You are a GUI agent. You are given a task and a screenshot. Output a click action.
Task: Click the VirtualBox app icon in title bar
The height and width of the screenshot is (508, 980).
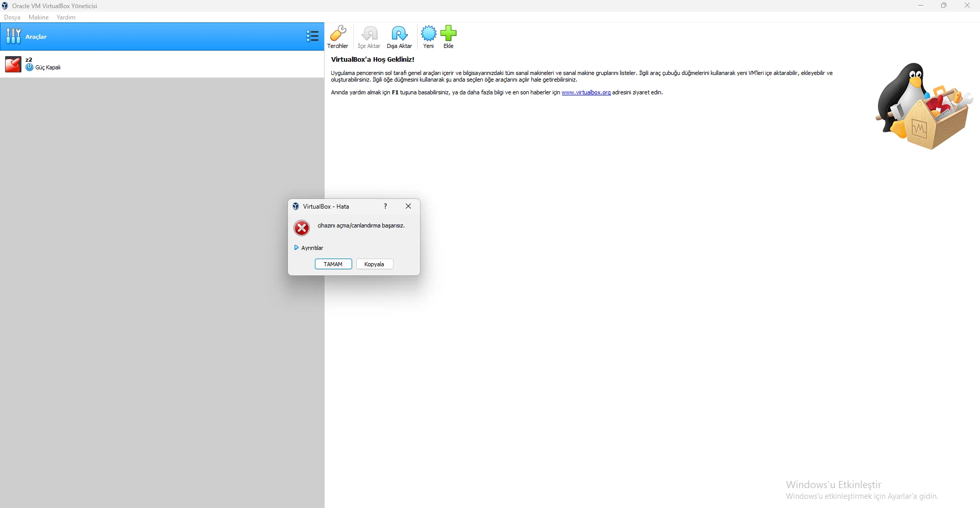[x=5, y=6]
